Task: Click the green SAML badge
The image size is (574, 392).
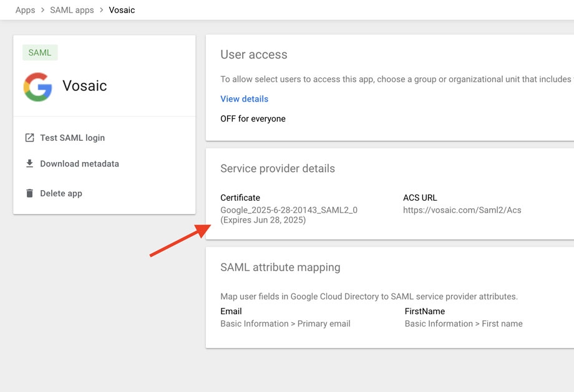Action: tap(40, 52)
